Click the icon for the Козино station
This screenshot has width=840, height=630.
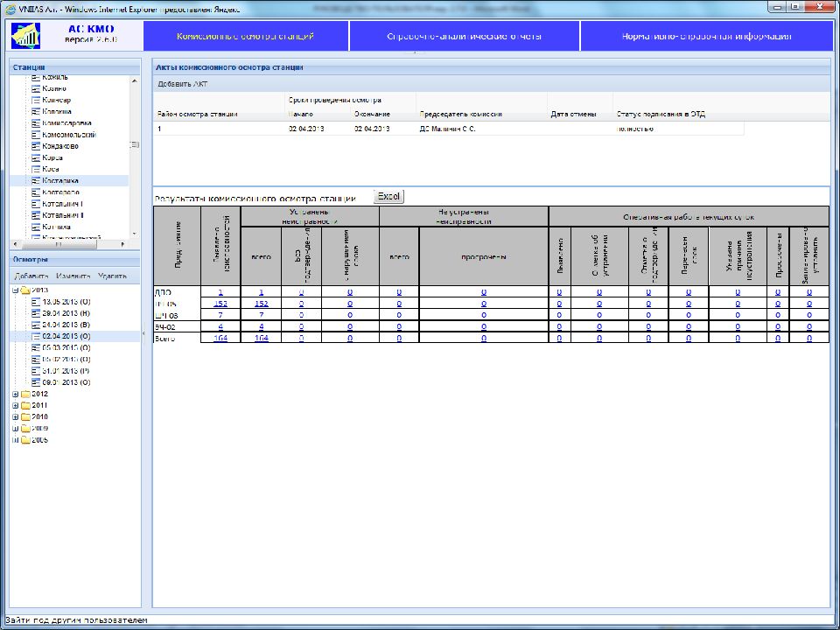pos(36,88)
